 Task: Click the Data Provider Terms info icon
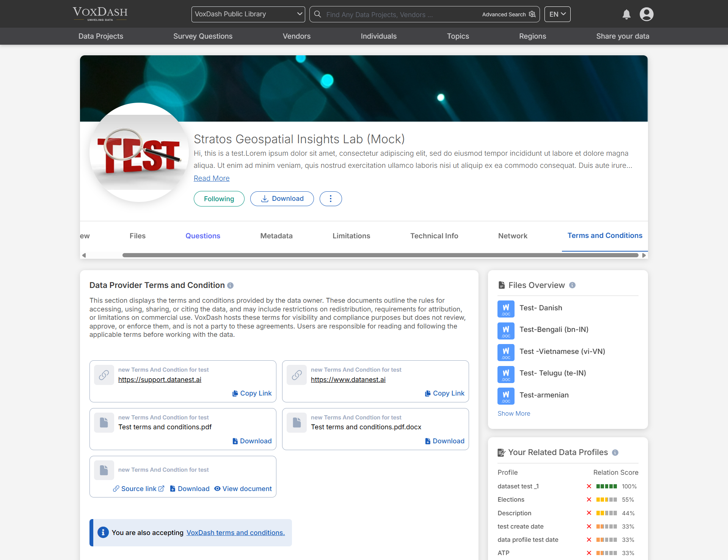(x=231, y=286)
